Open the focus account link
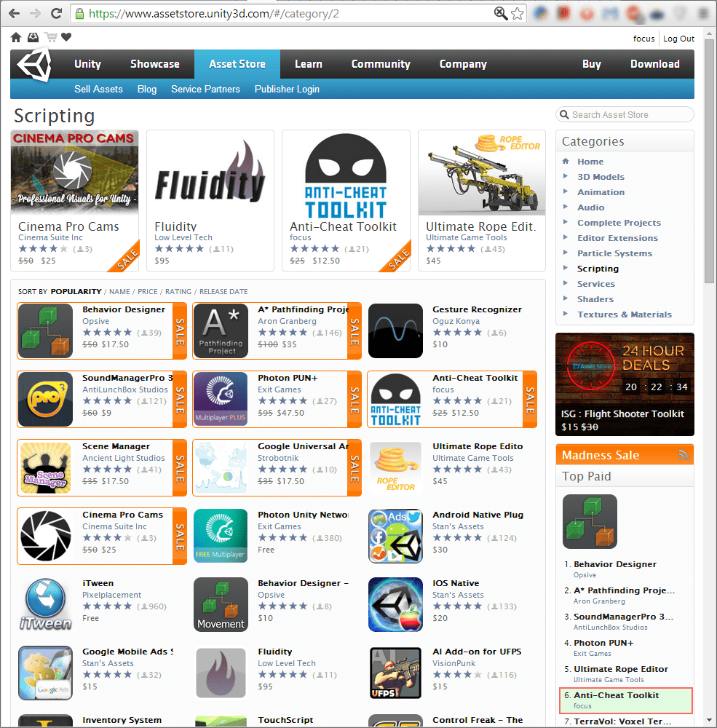 tap(643, 39)
